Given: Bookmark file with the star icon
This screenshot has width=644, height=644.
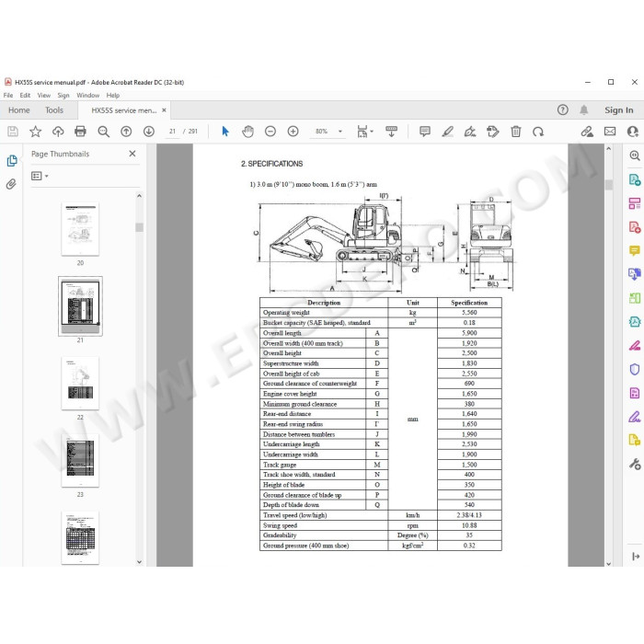Looking at the screenshot, I should (35, 132).
